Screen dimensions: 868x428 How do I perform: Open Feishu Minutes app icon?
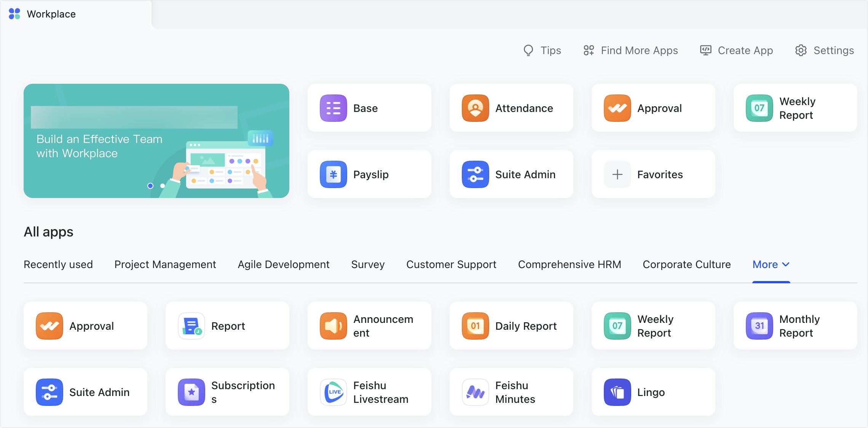tap(475, 392)
